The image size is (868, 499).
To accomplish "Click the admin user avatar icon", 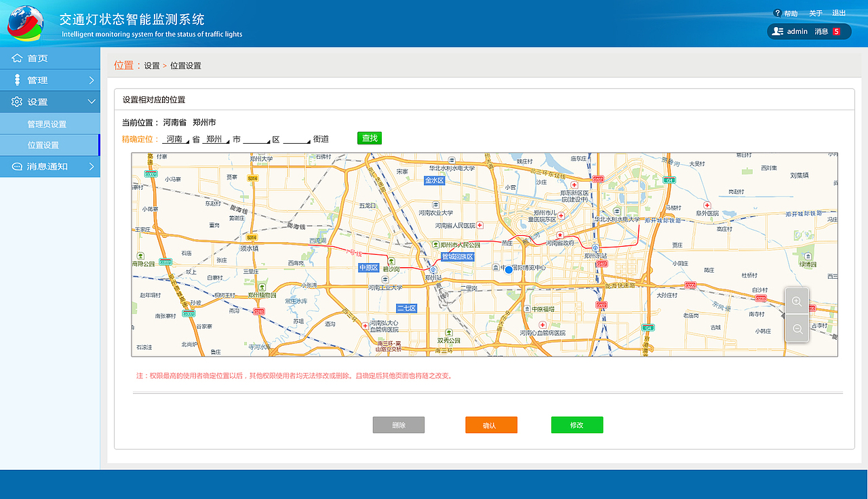I will [x=778, y=31].
